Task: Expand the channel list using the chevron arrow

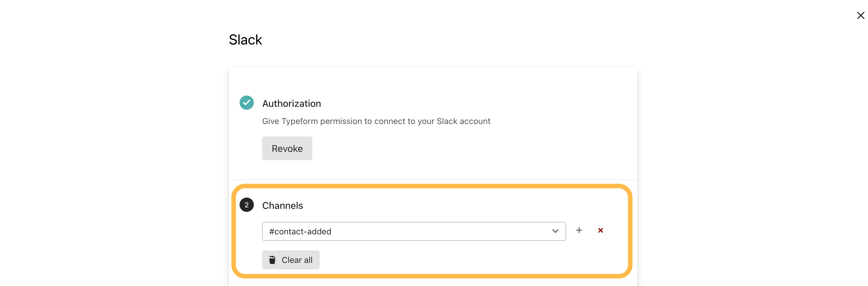Action: [x=555, y=231]
